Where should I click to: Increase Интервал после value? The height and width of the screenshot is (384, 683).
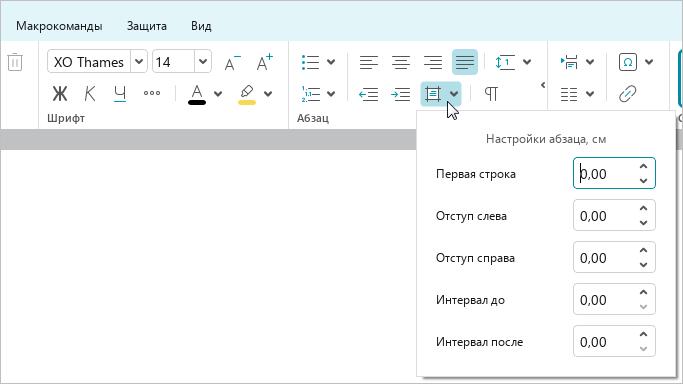point(643,334)
